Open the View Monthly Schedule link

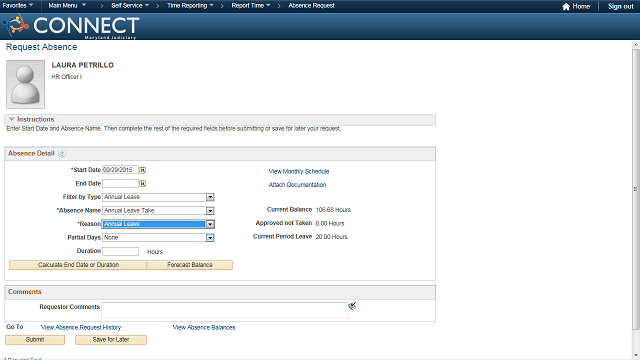point(299,171)
